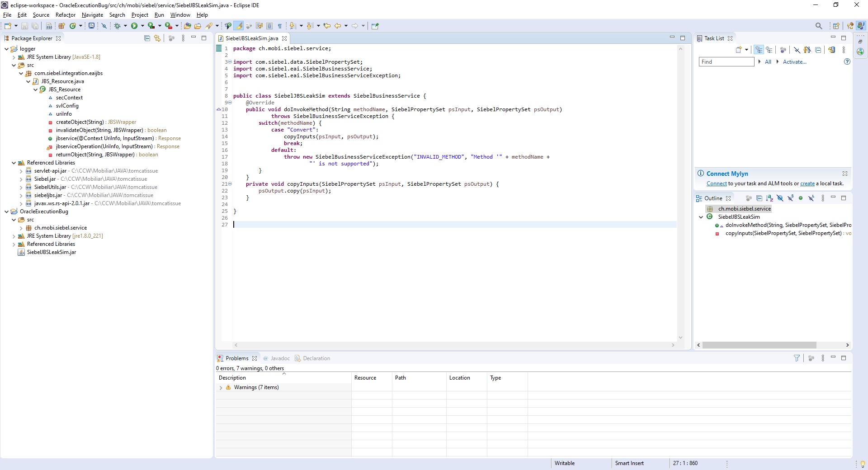Open the Problems view filter icon

[797, 358]
